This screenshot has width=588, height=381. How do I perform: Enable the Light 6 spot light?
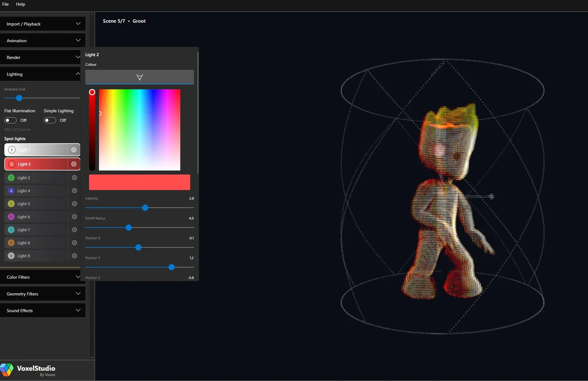click(x=37, y=217)
